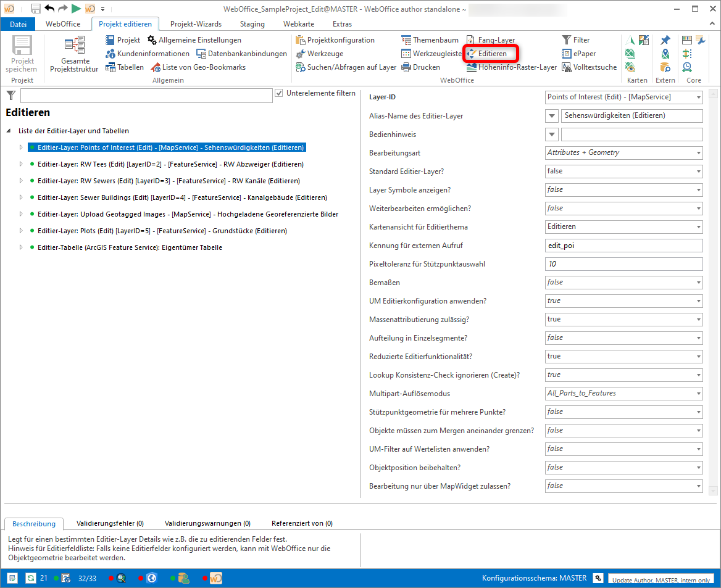Open the Bearbeitungsart dropdown

pyautogui.click(x=698, y=152)
